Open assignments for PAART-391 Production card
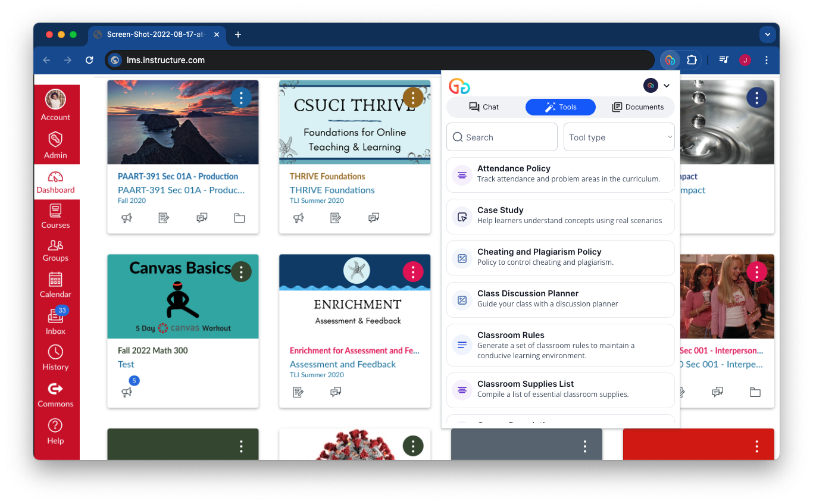Image resolution: width=813 pixels, height=504 pixels. click(x=164, y=218)
